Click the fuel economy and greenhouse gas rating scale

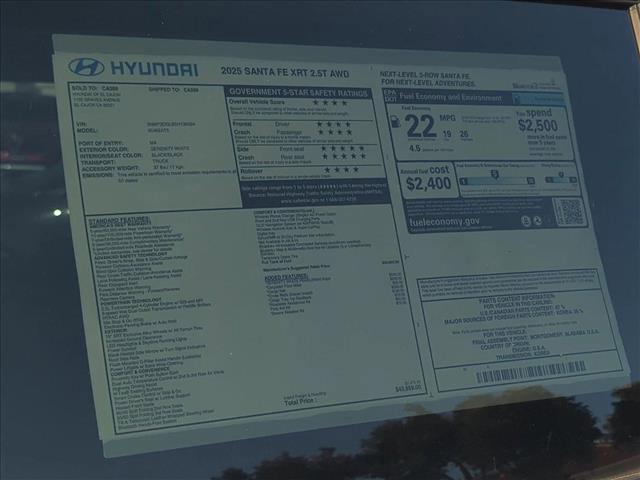point(496,178)
